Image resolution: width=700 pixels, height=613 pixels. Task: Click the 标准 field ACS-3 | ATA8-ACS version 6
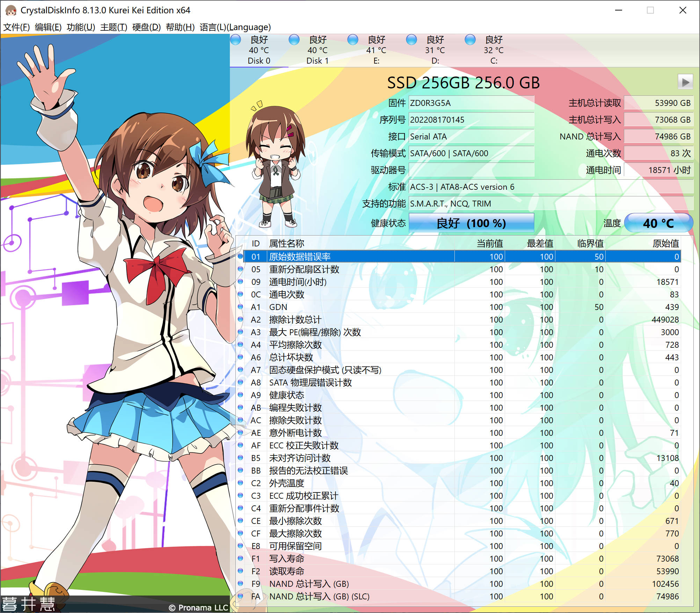pyautogui.click(x=551, y=187)
